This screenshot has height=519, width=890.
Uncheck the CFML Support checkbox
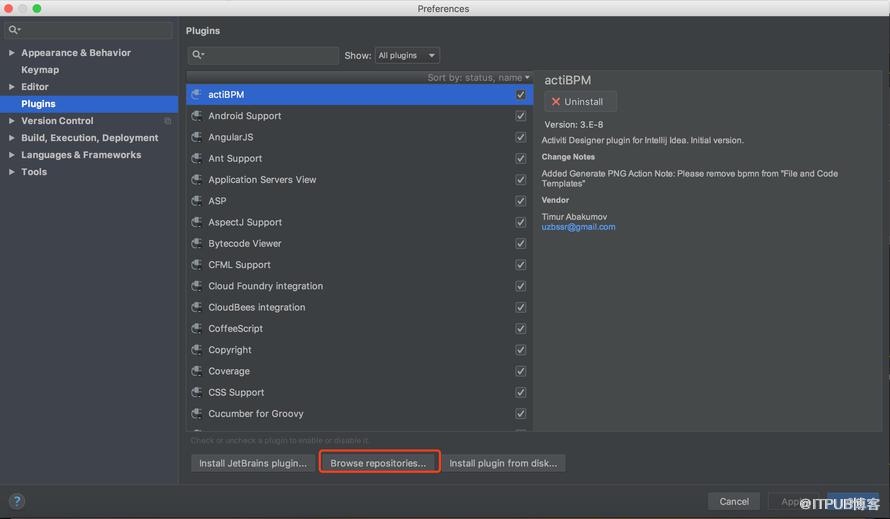pos(520,265)
